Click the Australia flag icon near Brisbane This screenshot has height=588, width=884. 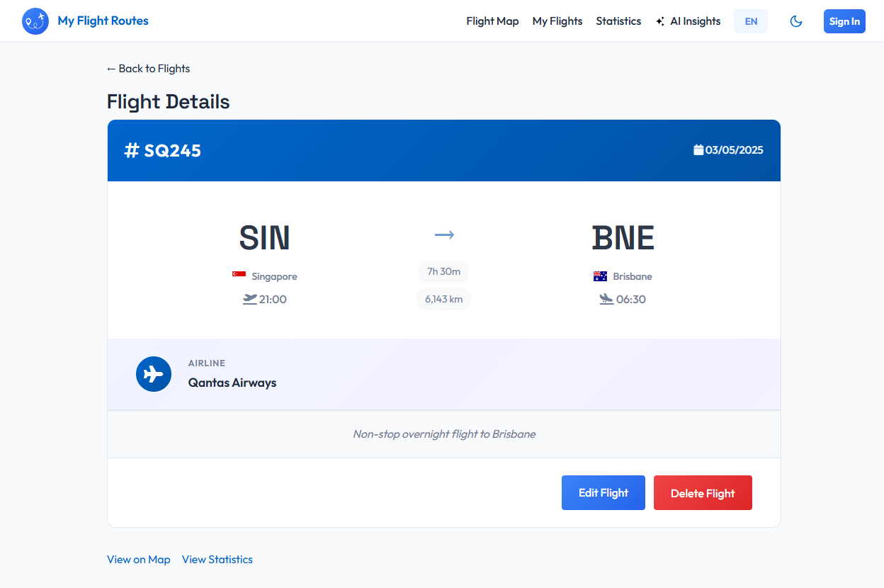(599, 276)
